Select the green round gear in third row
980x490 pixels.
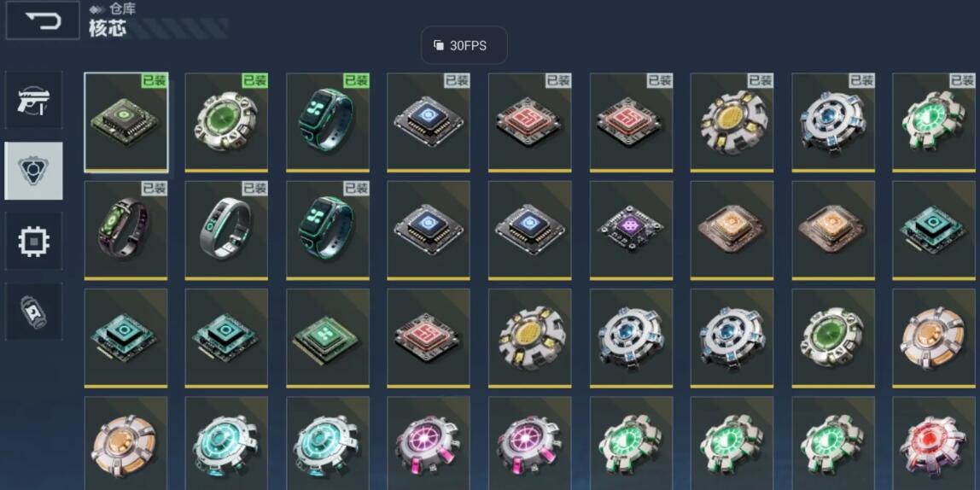click(833, 337)
